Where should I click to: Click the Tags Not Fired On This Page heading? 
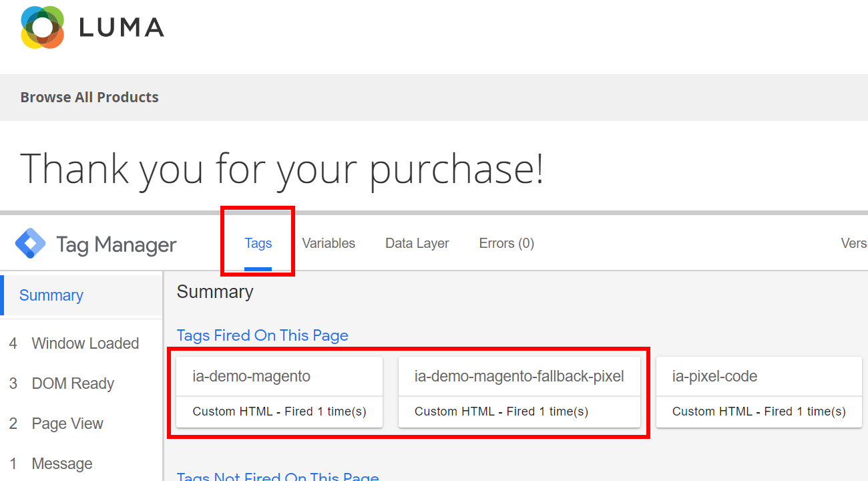pyautogui.click(x=278, y=476)
